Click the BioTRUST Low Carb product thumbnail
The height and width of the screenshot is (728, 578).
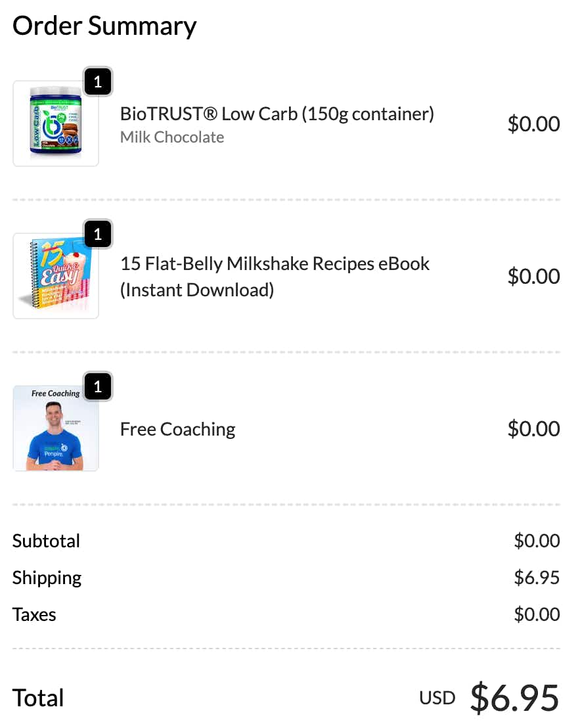(56, 124)
